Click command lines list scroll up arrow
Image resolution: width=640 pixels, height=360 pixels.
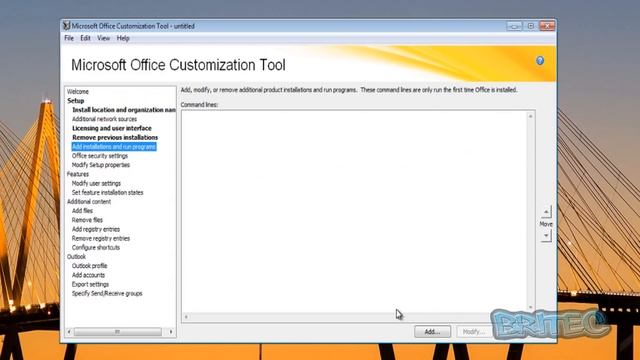pos(530,116)
